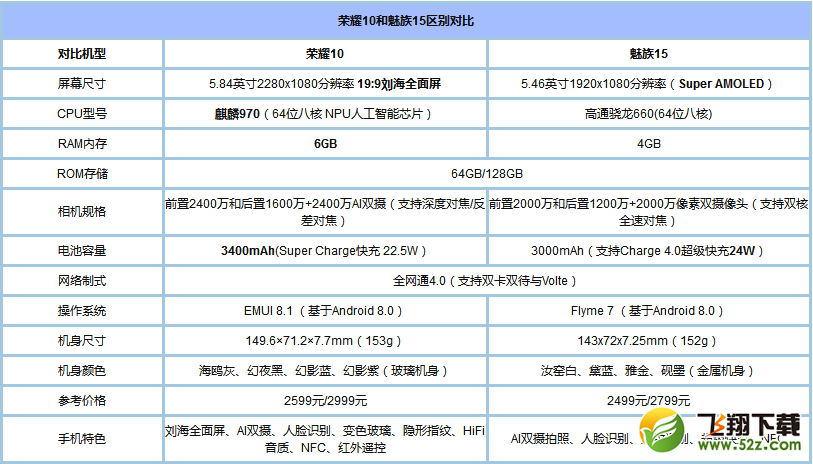The image size is (813, 464).
Task: Click the EMUI 8.1 system cell
Action: tap(325, 311)
